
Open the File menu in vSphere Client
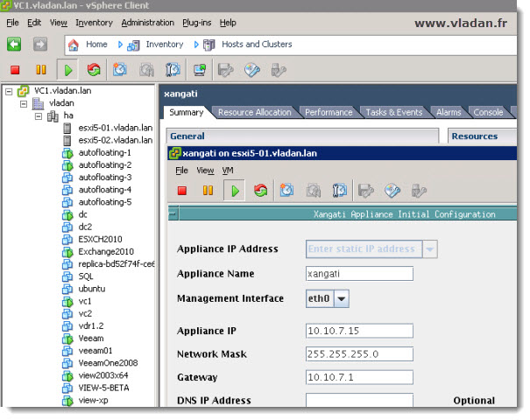[12, 23]
